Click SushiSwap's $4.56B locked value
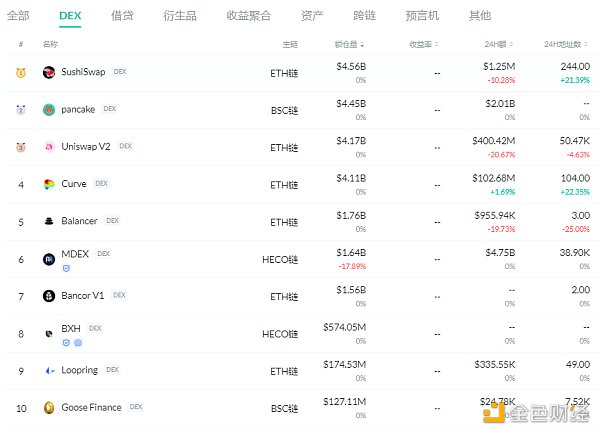 pyautogui.click(x=351, y=67)
